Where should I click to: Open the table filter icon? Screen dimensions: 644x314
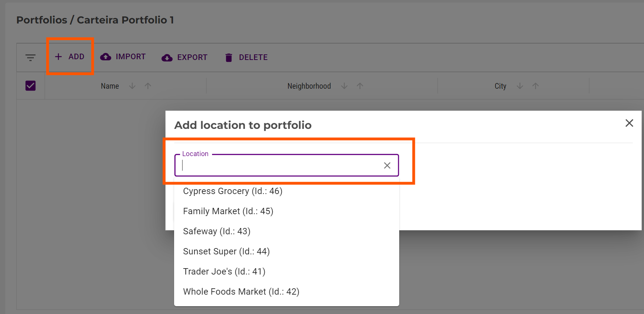pyautogui.click(x=31, y=57)
